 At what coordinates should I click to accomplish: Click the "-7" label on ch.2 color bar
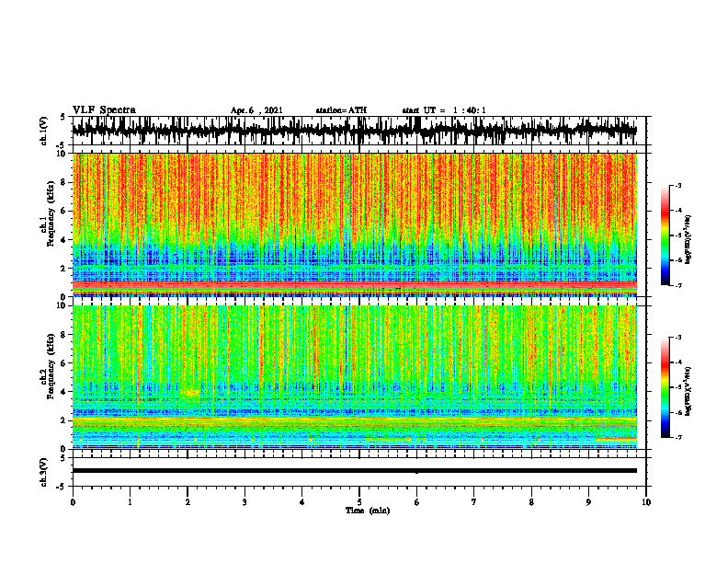[x=678, y=437]
